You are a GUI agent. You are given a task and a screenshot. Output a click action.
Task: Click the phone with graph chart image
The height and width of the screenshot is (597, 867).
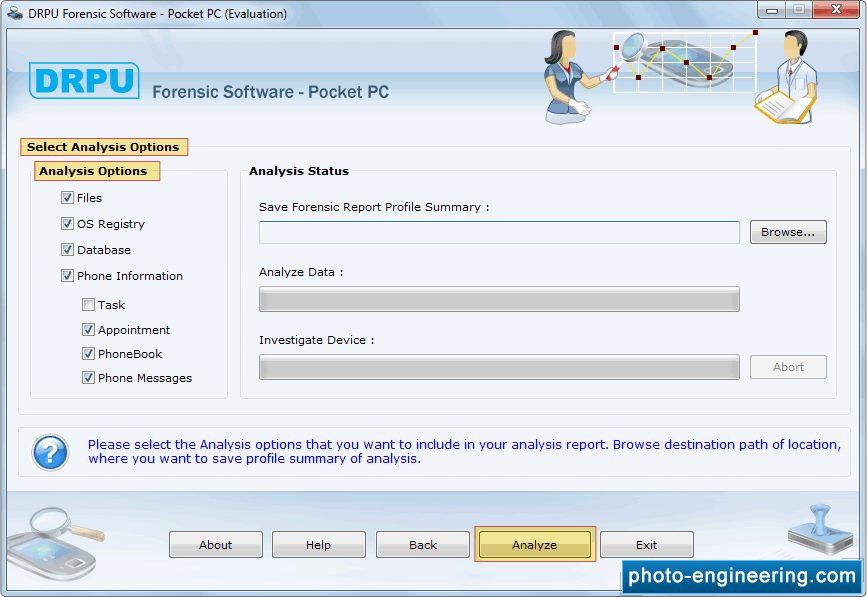click(686, 62)
